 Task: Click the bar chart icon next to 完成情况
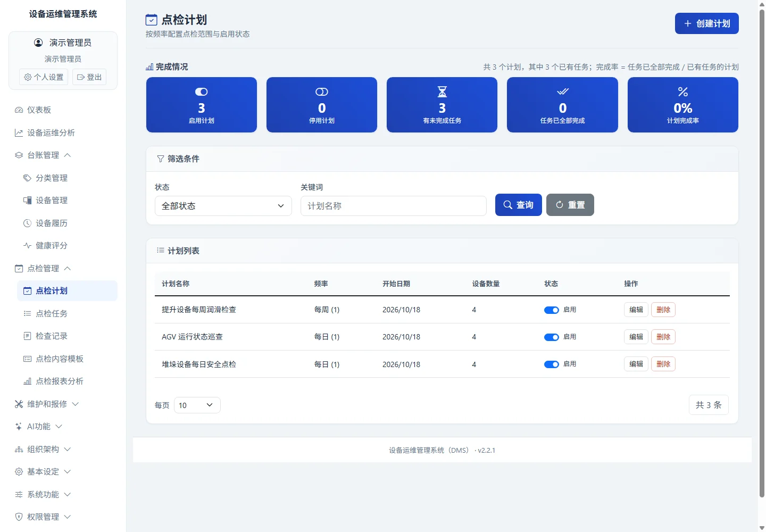click(x=149, y=67)
